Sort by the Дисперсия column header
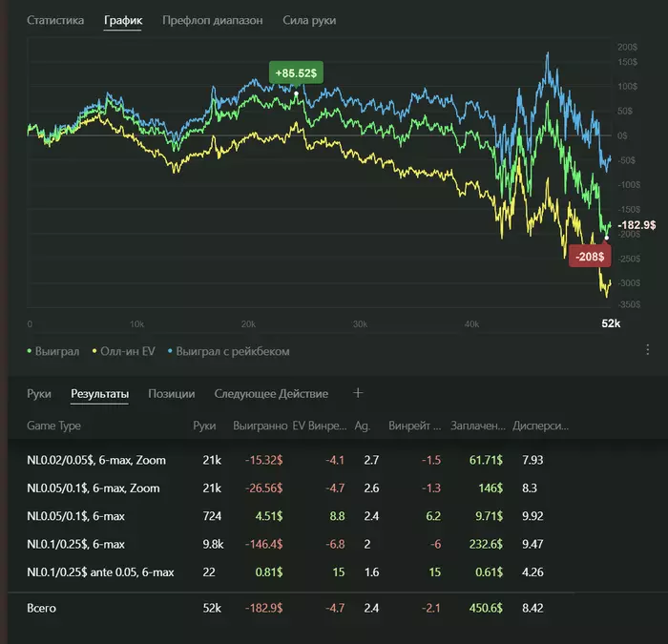 pyautogui.click(x=540, y=426)
